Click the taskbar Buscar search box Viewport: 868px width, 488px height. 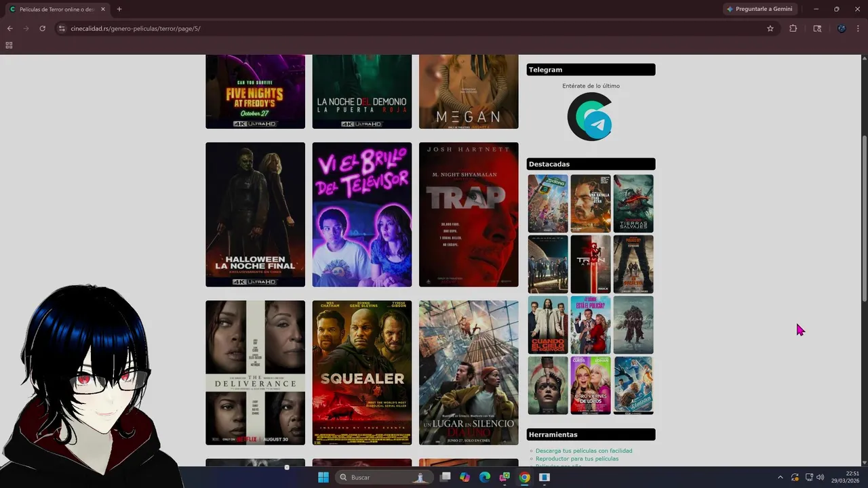click(x=384, y=477)
